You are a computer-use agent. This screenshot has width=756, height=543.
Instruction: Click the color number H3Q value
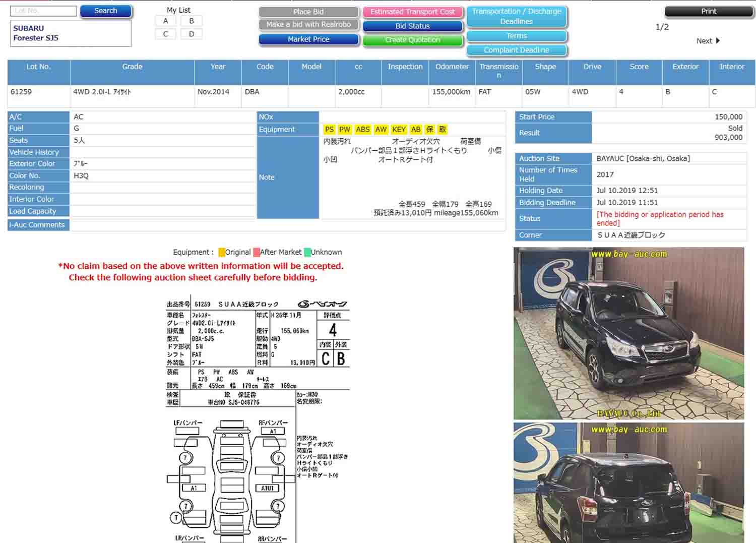pos(81,175)
